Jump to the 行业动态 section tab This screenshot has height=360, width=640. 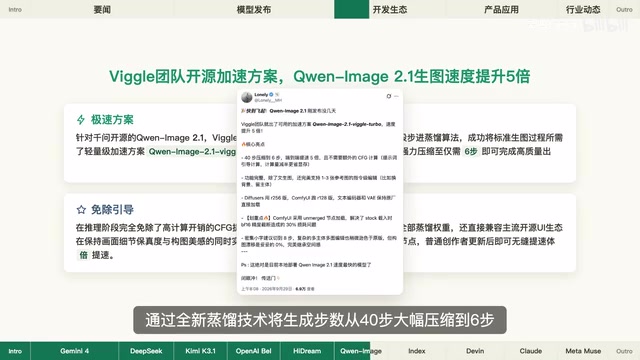tap(583, 9)
